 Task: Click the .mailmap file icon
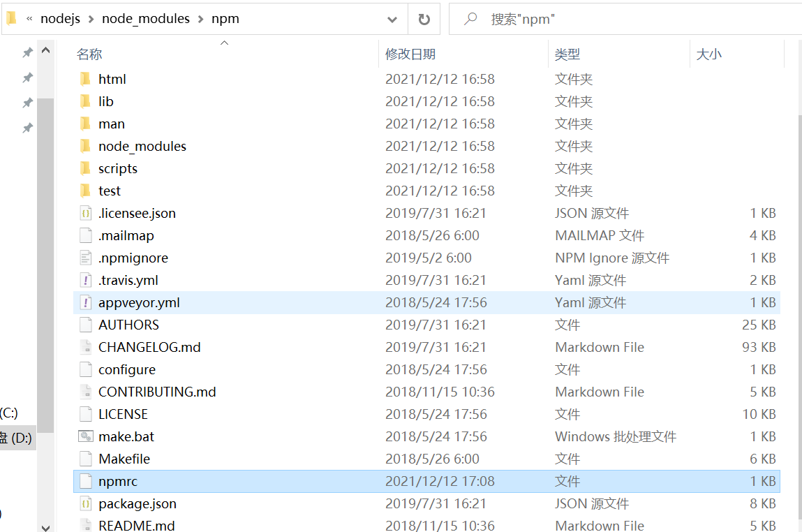point(85,235)
